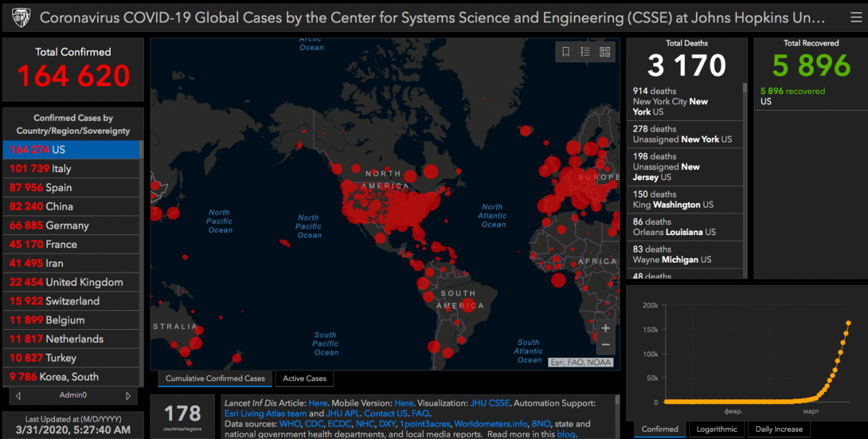Screen dimensions: 868x439
Task: Select the Confirmed chart tab
Action: 660,429
